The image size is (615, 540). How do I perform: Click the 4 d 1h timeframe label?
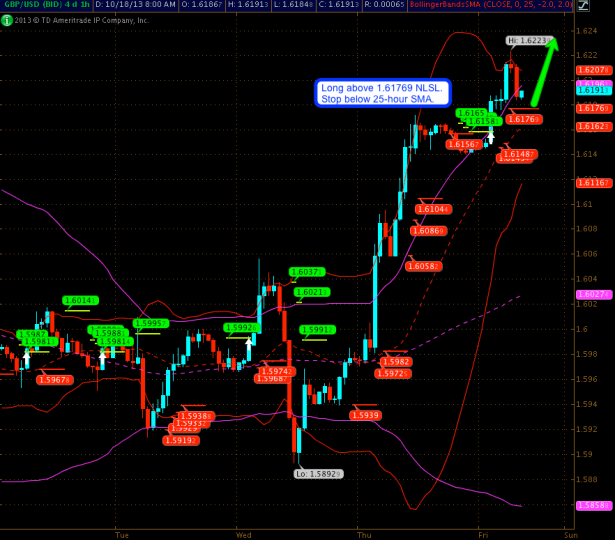[x=77, y=6]
